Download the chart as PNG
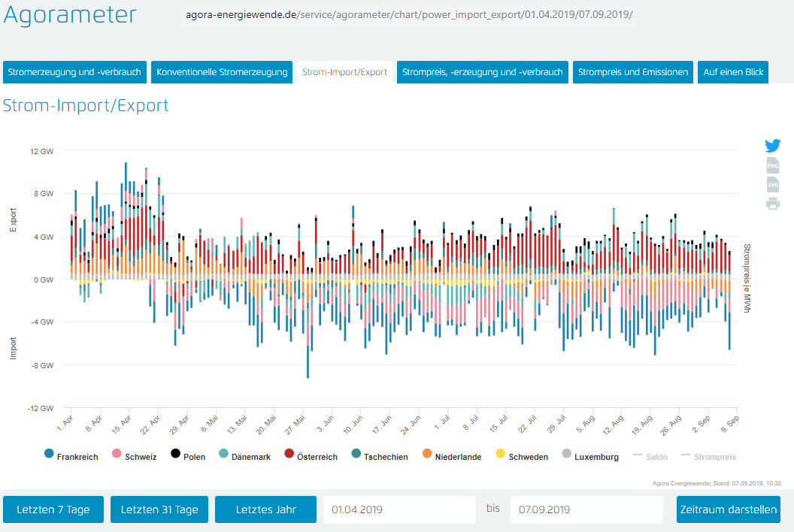The image size is (794, 532). pos(772,166)
